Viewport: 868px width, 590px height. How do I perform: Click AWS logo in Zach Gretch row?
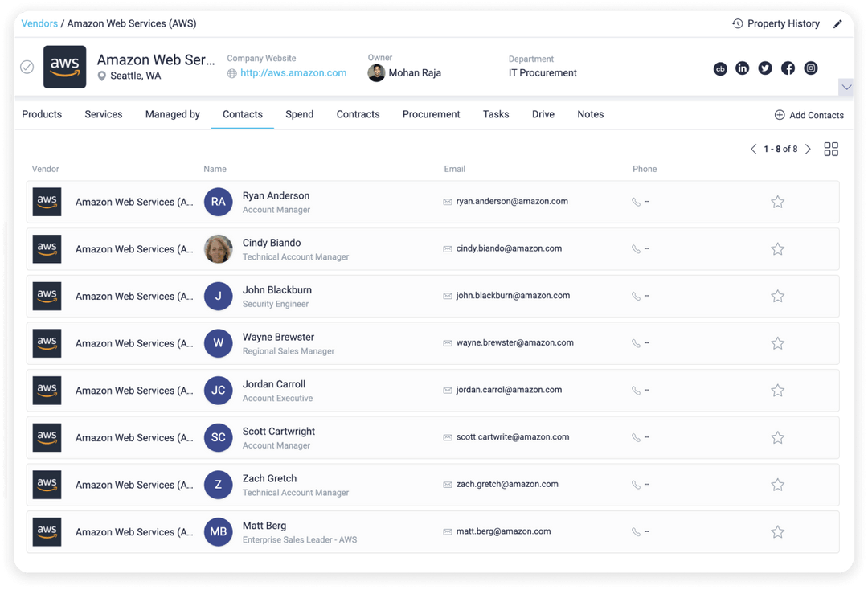pyautogui.click(x=47, y=485)
